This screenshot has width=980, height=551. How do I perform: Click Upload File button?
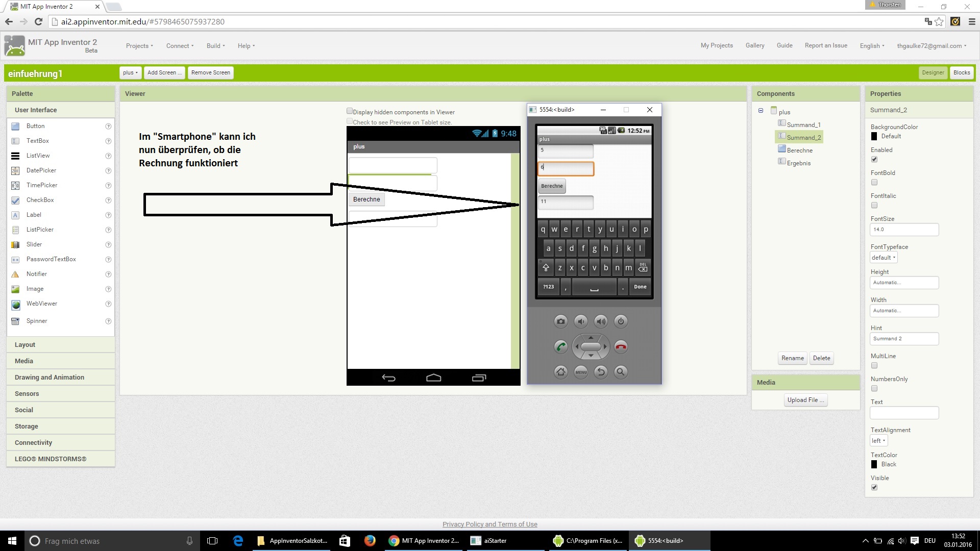pos(805,400)
